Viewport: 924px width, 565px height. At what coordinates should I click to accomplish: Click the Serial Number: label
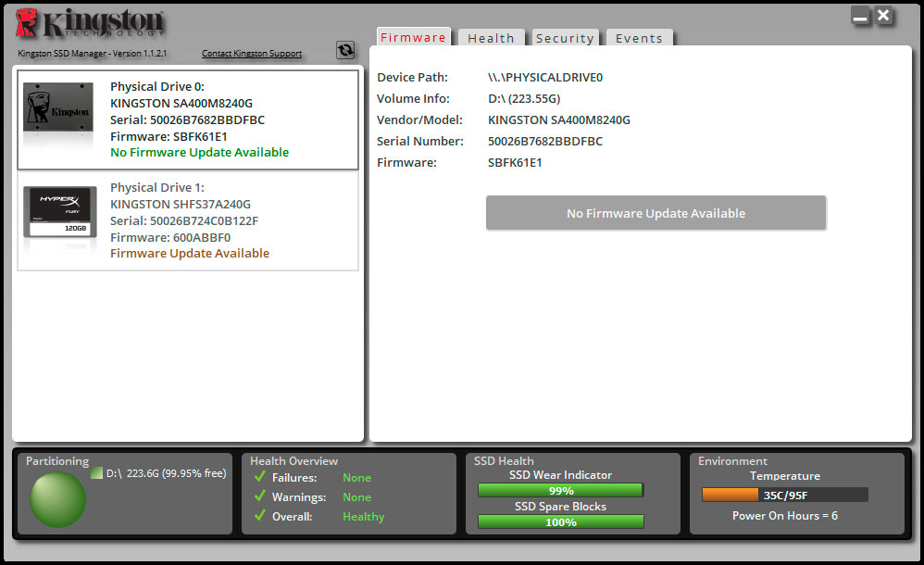(420, 141)
